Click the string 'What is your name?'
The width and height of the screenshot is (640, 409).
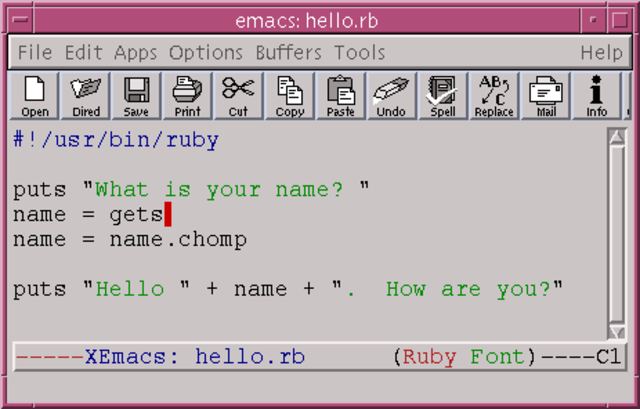pyautogui.click(x=219, y=190)
